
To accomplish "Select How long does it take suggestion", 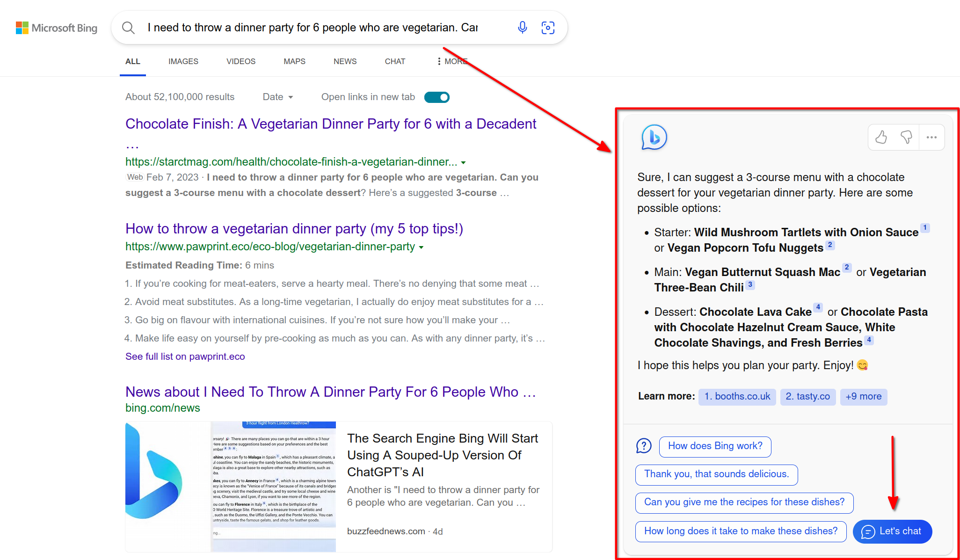I will click(741, 531).
